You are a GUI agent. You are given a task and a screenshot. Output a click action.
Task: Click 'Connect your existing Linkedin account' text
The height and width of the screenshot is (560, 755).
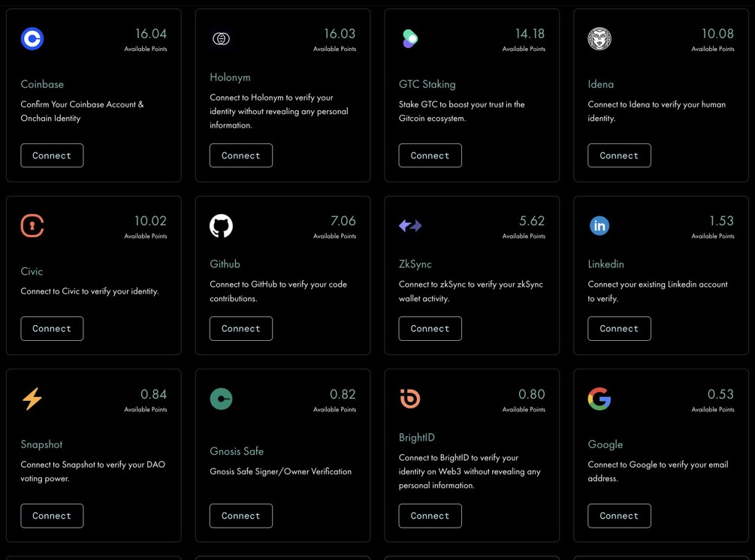click(658, 291)
